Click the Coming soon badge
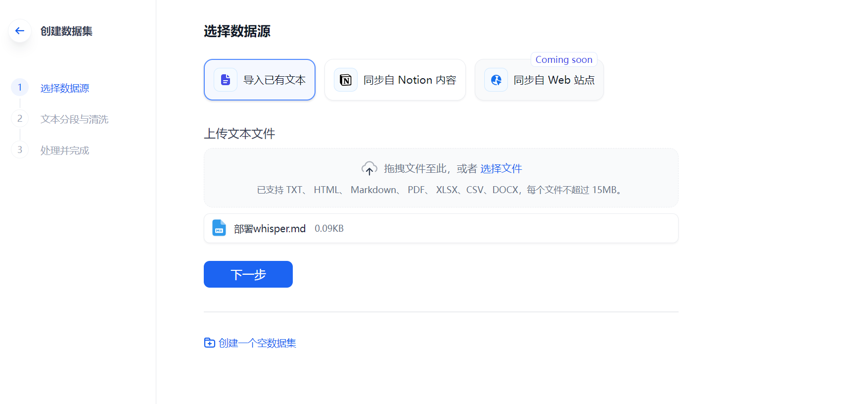The height and width of the screenshot is (404, 868). [x=564, y=59]
